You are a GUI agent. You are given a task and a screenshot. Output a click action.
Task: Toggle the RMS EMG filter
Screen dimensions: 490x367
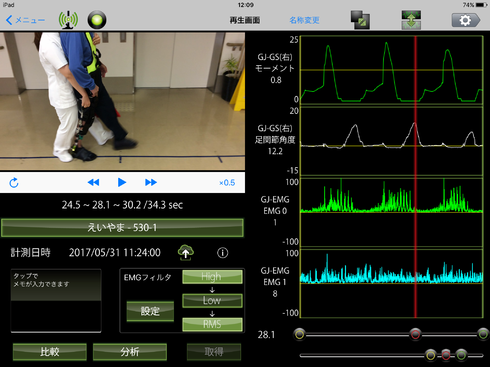[x=212, y=324]
